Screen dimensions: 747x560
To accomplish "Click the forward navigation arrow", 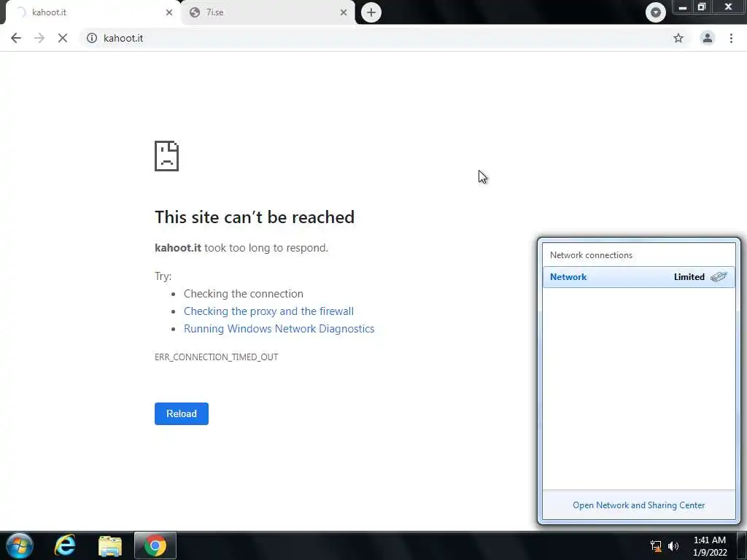I will 39,38.
